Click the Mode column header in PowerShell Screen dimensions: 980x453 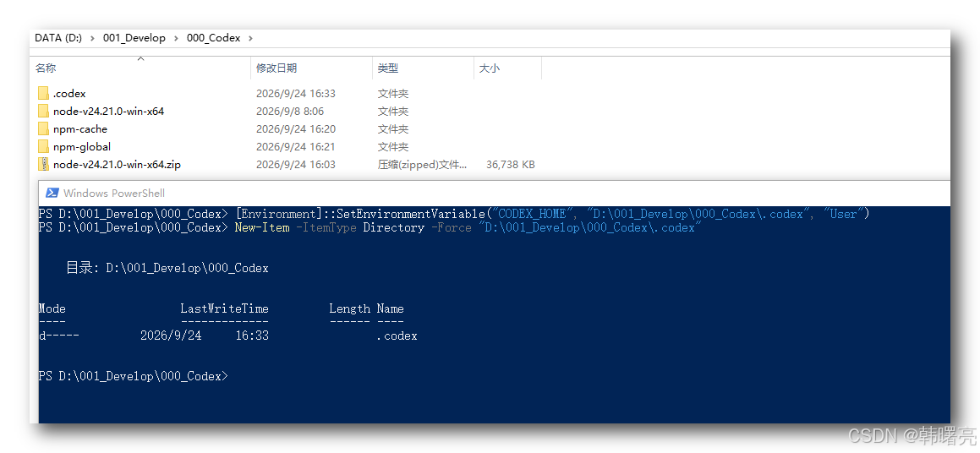point(52,308)
